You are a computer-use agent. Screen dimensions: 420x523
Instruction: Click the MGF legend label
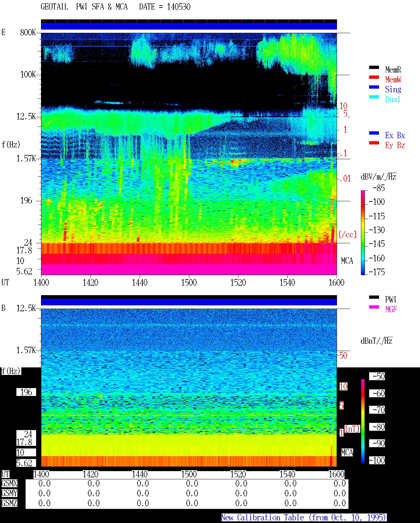(391, 309)
